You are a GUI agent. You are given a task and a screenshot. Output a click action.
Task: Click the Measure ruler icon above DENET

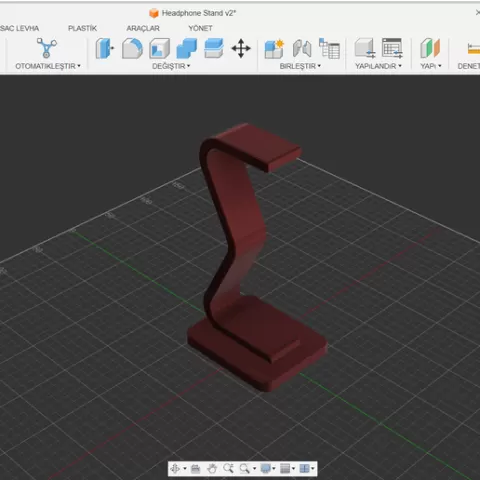[473, 49]
